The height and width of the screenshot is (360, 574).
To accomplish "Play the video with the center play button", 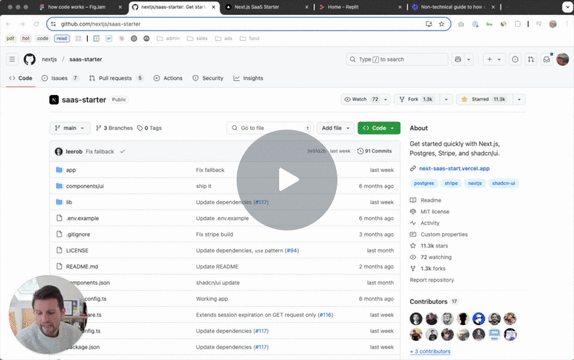I will pos(287,180).
